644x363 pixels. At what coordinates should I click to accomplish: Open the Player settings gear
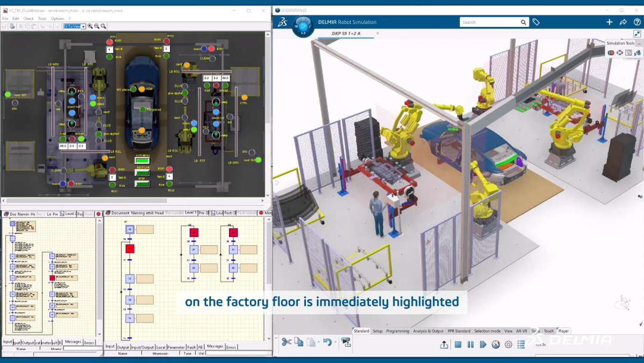(x=509, y=344)
